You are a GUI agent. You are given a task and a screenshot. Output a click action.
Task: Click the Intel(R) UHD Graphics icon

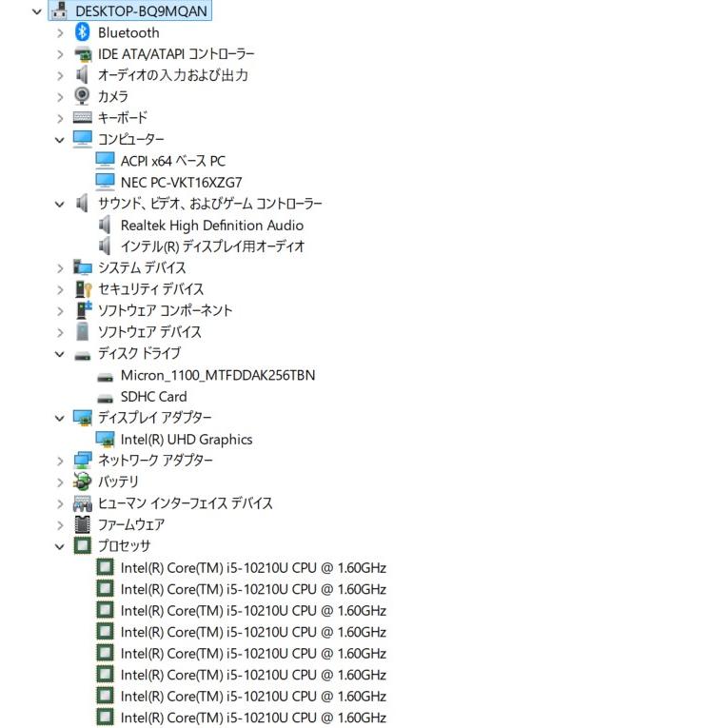(x=105, y=440)
